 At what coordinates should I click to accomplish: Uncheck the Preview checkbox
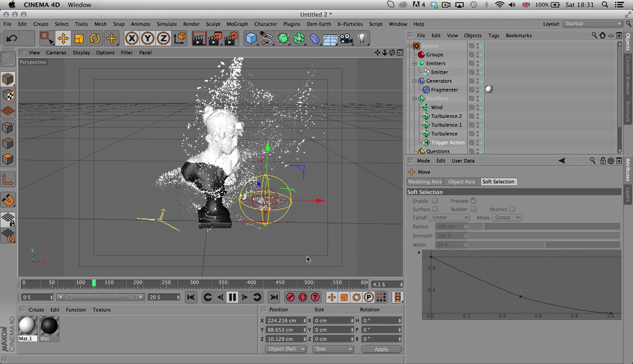pyautogui.click(x=474, y=201)
